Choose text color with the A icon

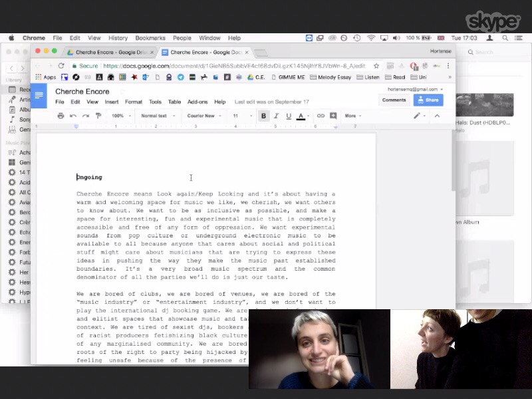pos(301,116)
